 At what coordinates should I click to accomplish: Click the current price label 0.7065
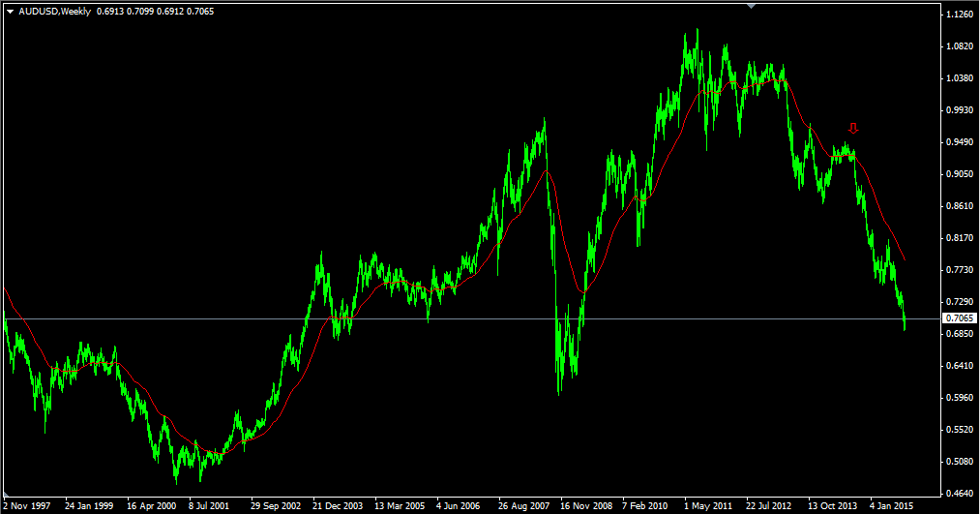coord(960,318)
